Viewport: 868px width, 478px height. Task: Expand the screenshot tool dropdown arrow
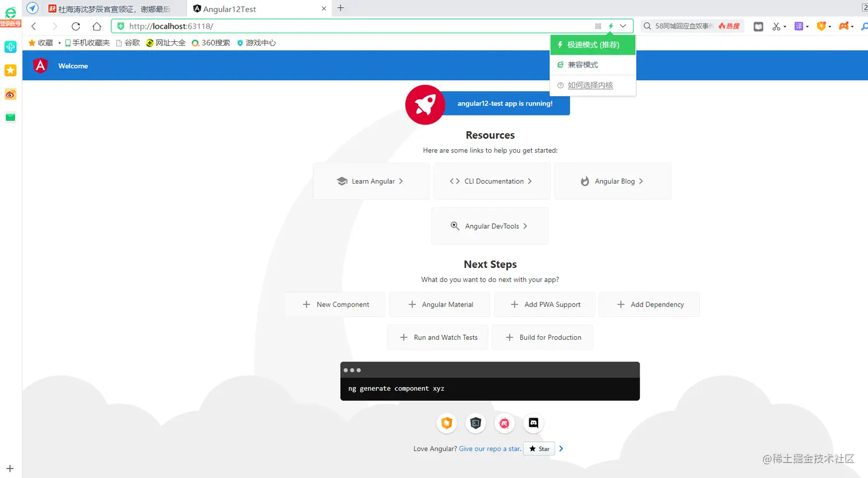[x=785, y=27]
